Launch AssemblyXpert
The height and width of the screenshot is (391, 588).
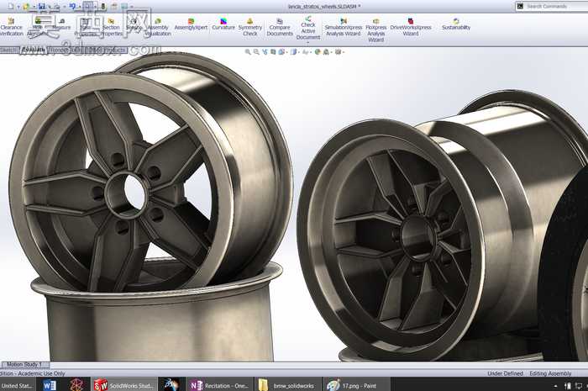click(191, 24)
